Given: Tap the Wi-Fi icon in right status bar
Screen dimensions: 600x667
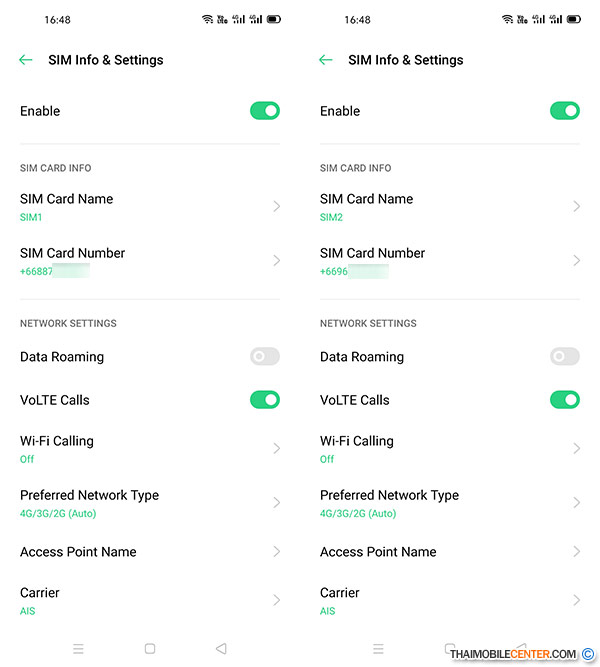Looking at the screenshot, I should coord(507,19).
